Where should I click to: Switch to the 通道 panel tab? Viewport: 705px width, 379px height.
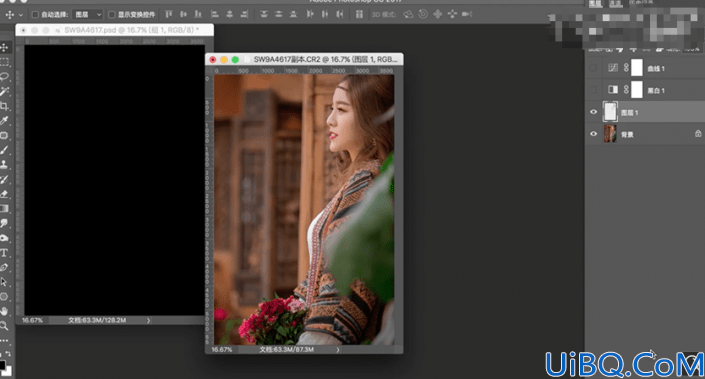[615, 3]
